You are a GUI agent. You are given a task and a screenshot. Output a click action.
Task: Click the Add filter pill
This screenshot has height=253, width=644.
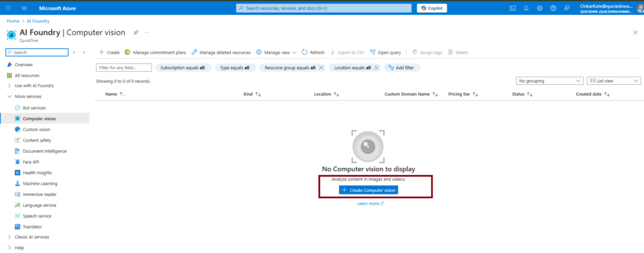coord(402,68)
